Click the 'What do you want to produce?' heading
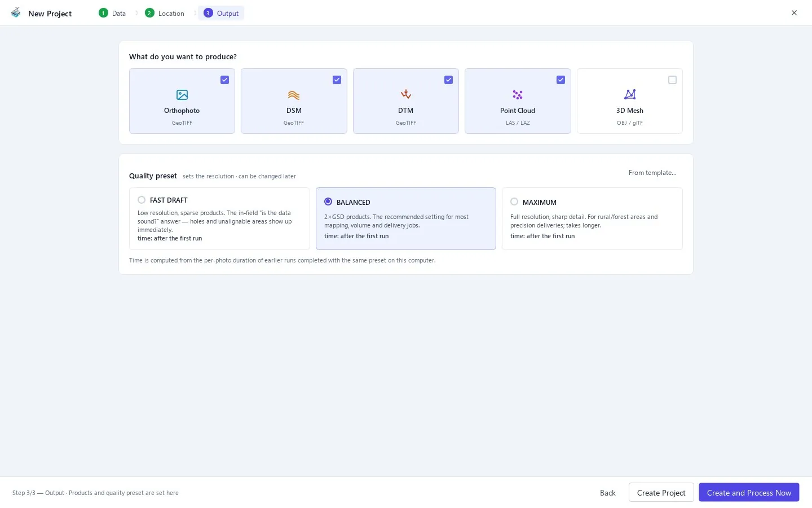This screenshot has height=508, width=812. tap(183, 56)
